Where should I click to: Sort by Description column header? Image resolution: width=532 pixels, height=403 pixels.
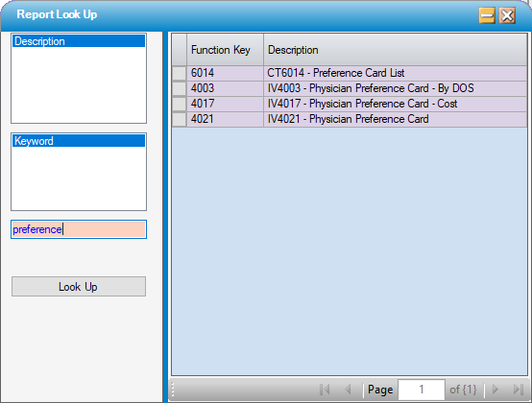pyautogui.click(x=396, y=50)
